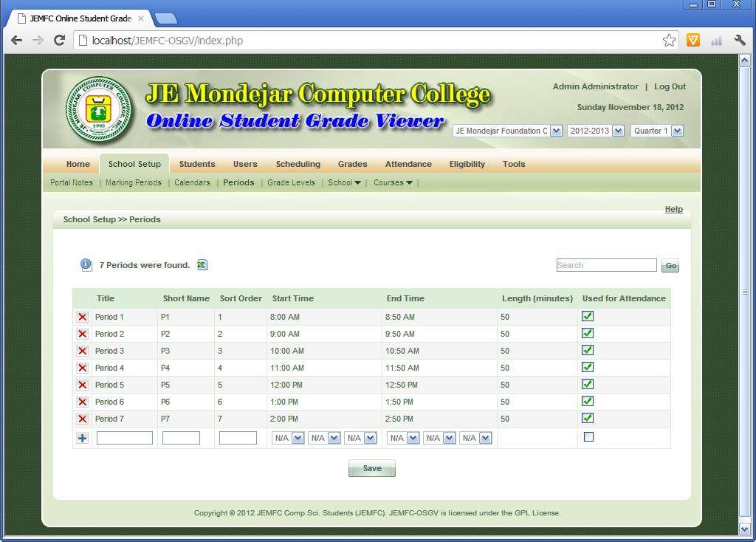Delete Period 1 with its red X icon
This screenshot has width=756, height=542.
83,317
